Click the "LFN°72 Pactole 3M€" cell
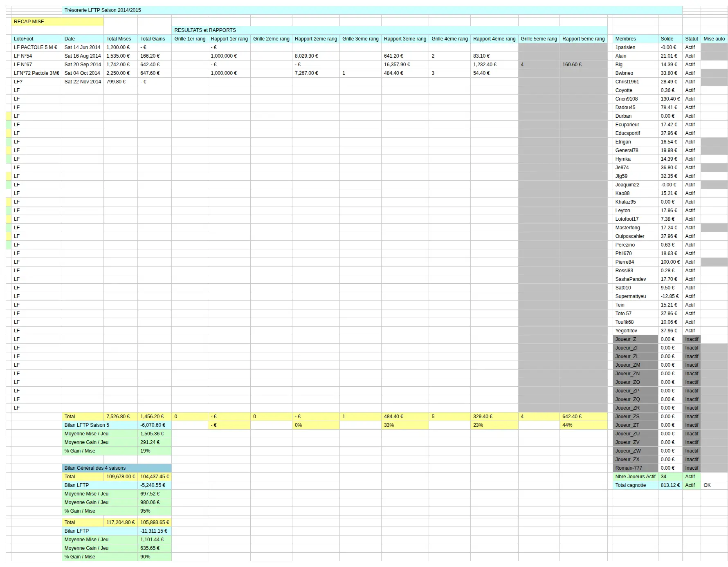Image resolution: width=728 pixels, height=567 pixels. point(36,73)
